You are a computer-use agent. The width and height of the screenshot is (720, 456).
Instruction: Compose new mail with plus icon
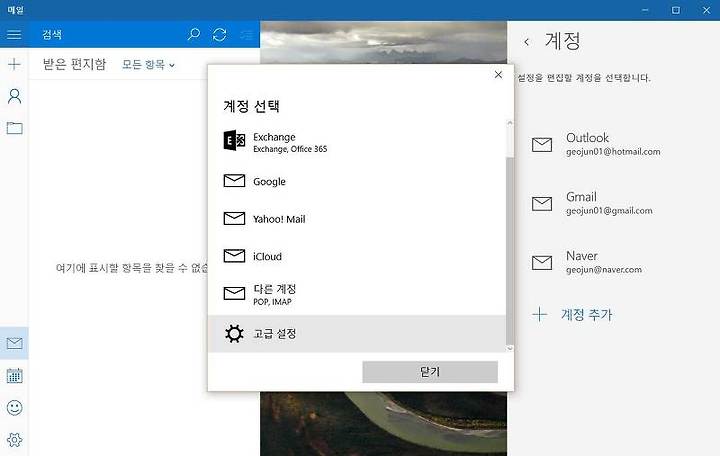coord(14,64)
